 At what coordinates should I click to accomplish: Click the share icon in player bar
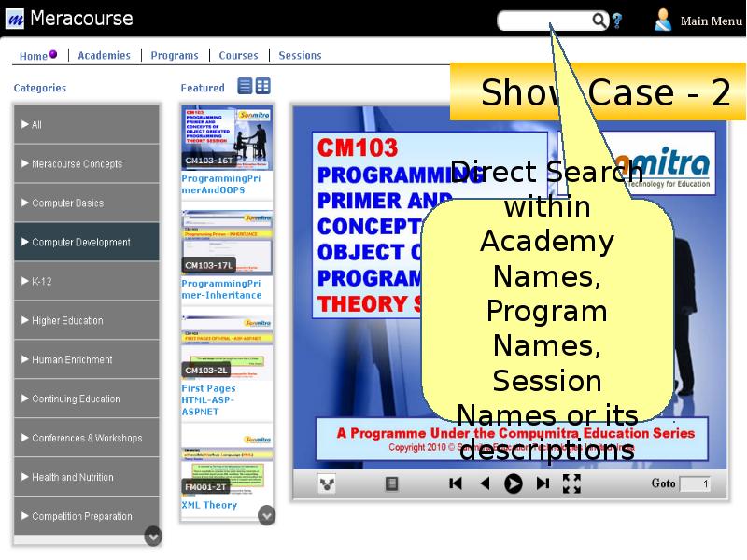[x=326, y=483]
